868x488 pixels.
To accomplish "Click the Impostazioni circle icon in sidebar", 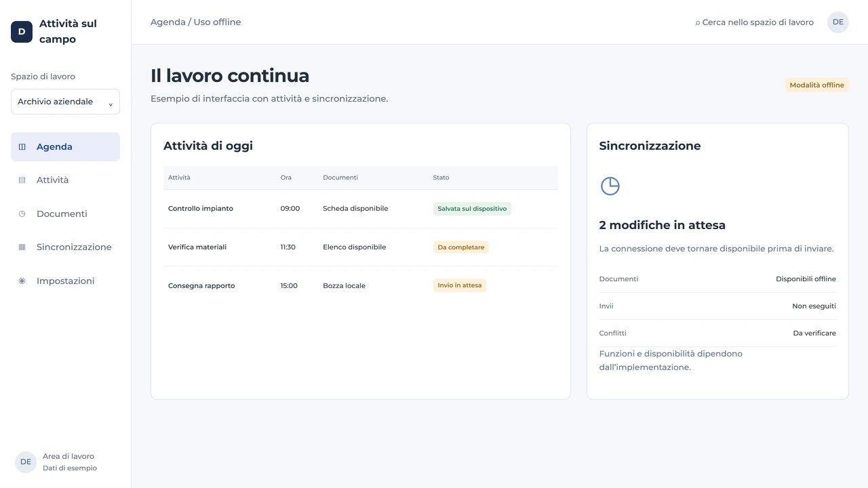I will 22,281.
